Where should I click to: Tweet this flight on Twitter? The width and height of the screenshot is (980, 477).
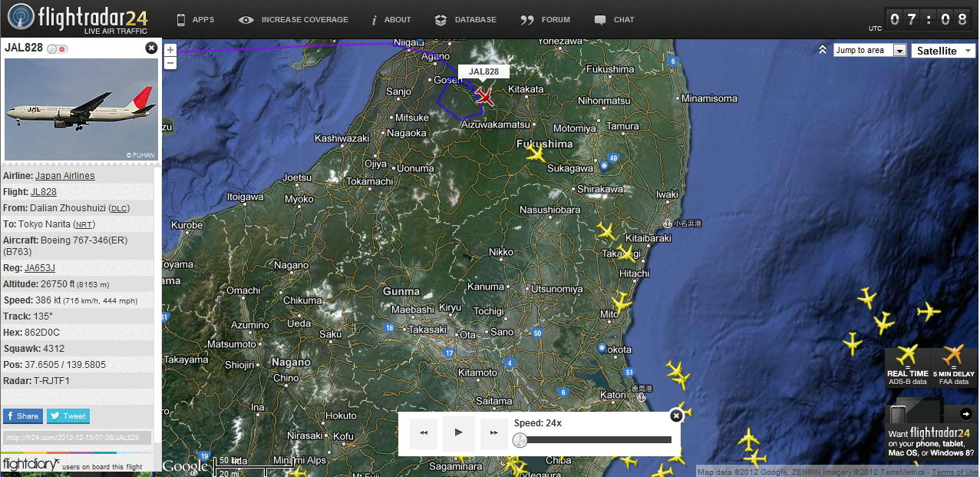point(68,416)
